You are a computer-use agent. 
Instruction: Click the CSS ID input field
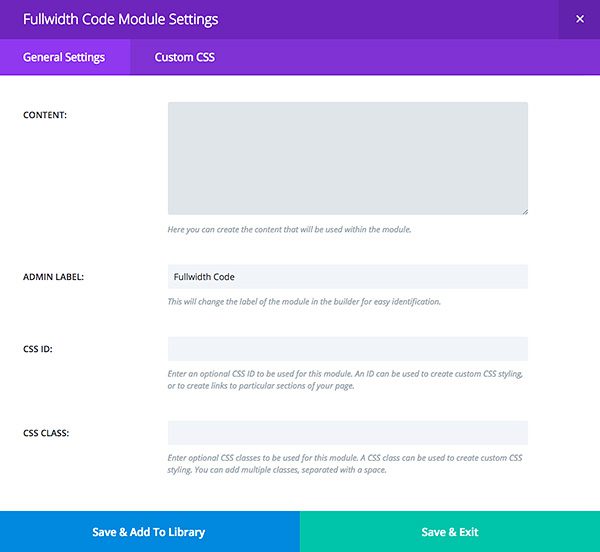pyautogui.click(x=347, y=349)
